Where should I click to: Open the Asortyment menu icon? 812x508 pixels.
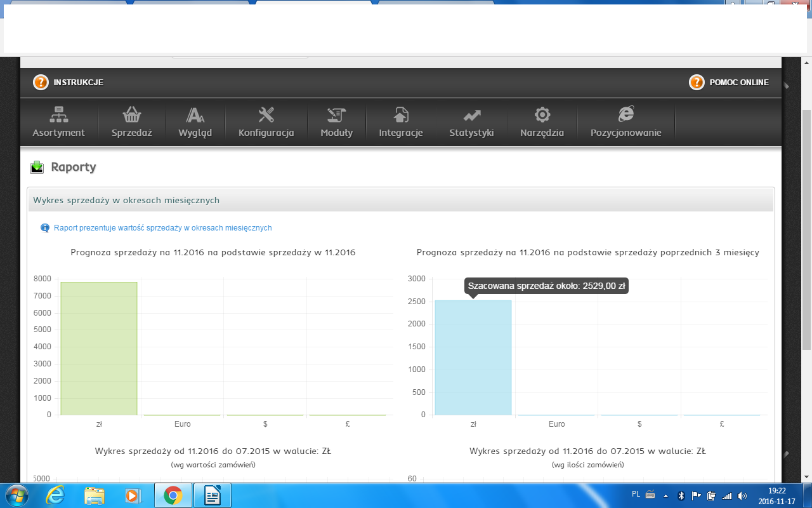[59, 115]
